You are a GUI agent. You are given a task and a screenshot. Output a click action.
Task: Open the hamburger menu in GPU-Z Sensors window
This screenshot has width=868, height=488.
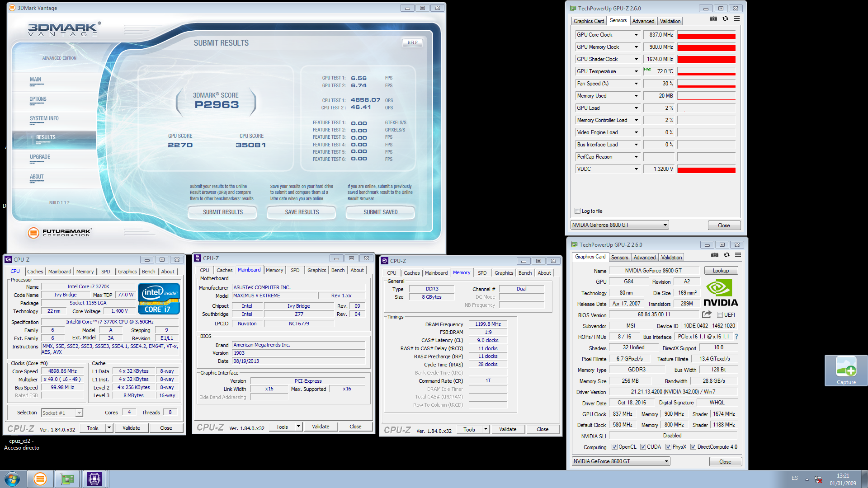[736, 19]
